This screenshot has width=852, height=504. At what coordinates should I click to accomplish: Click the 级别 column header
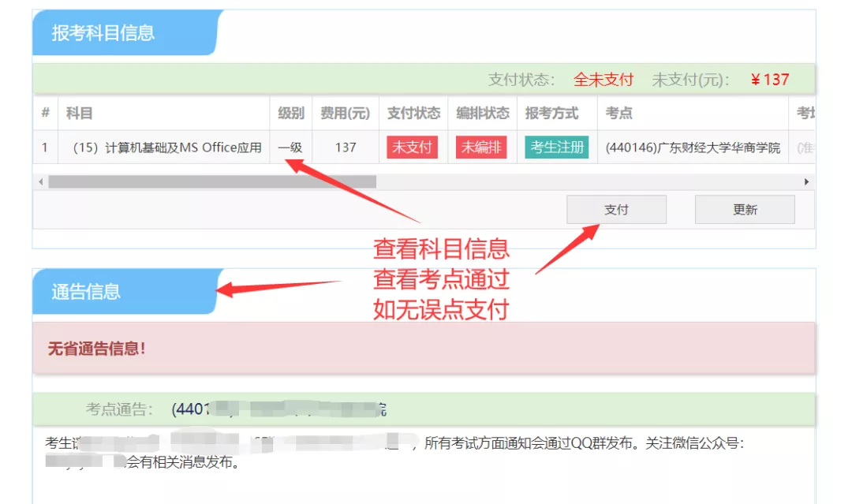point(290,113)
